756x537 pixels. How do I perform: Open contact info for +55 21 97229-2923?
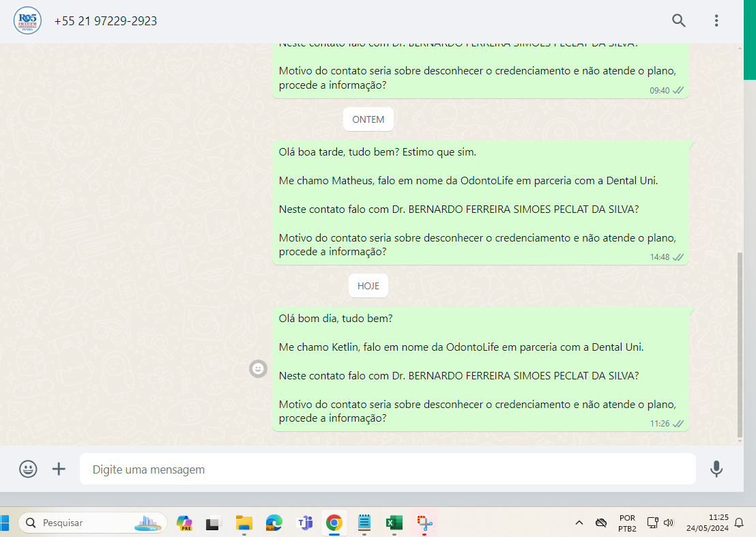click(106, 20)
